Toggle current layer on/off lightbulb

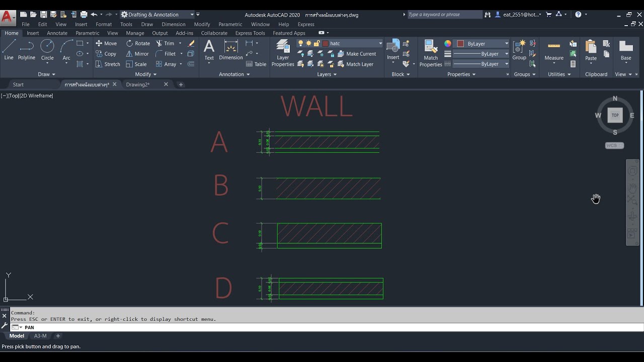click(x=300, y=44)
